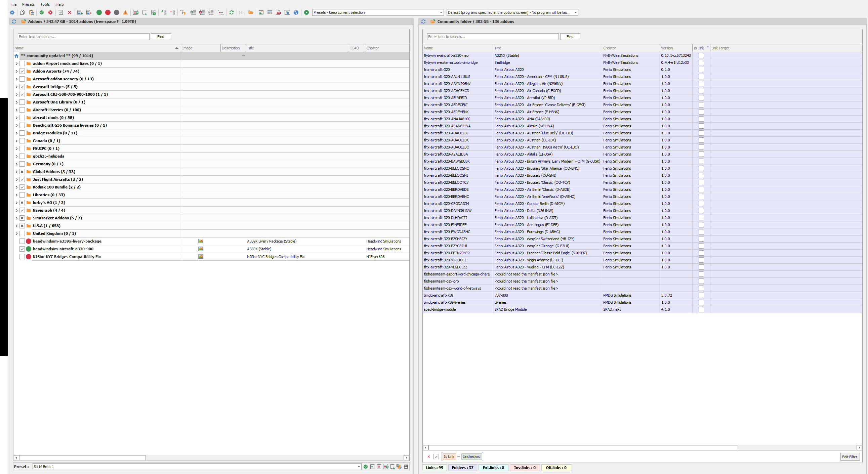Open the Default programs dropdown
The width and height of the screenshot is (868, 474).
click(x=575, y=12)
